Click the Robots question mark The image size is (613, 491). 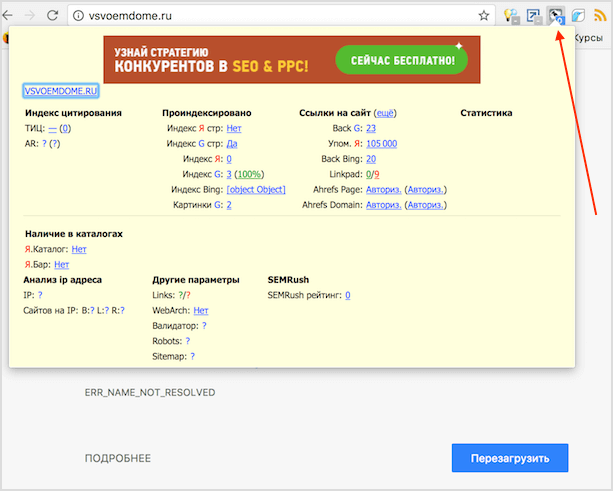[188, 341]
